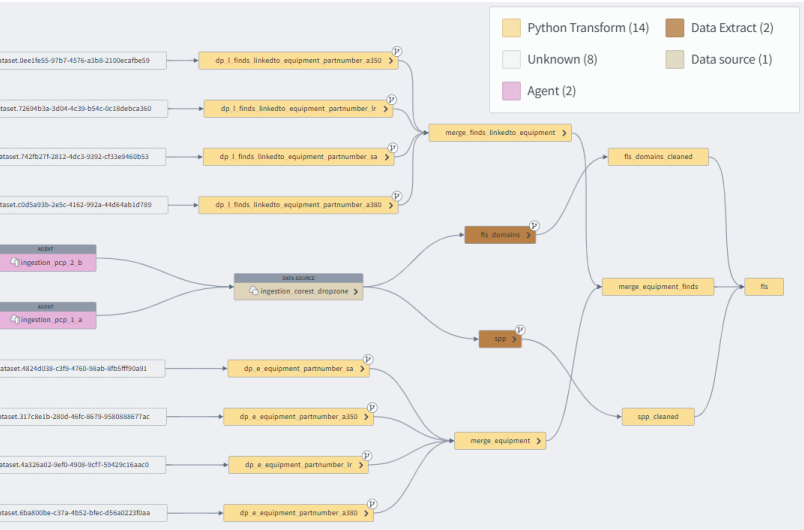Click the P badge on spp node

pyautogui.click(x=519, y=329)
